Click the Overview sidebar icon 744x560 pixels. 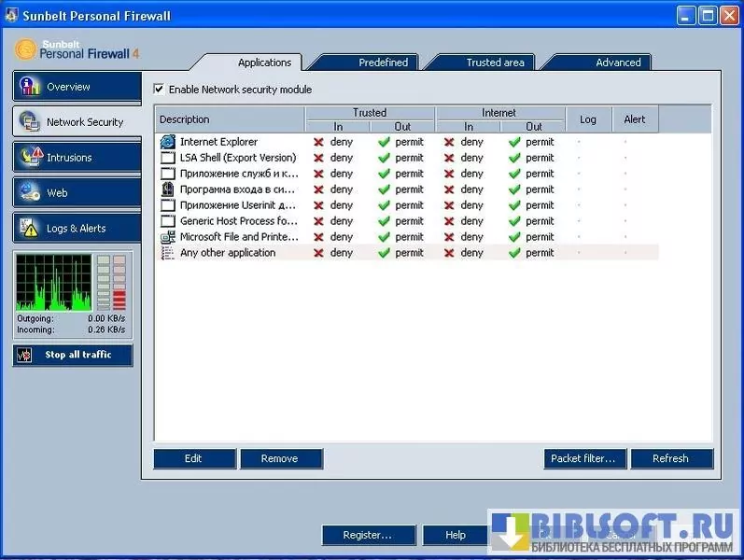coord(30,87)
